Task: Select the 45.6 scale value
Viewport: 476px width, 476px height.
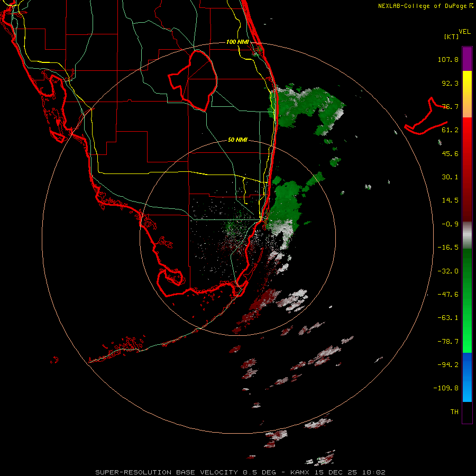Action: point(450,153)
